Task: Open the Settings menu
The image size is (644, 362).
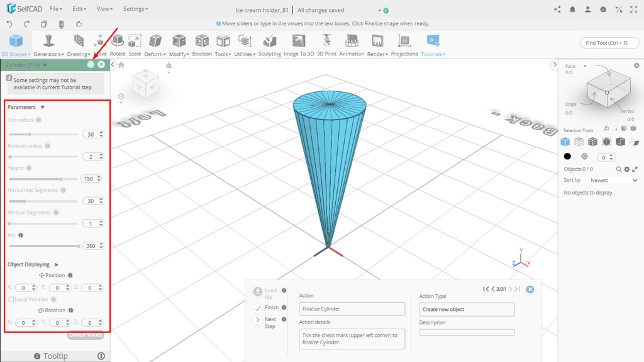Action: click(x=136, y=9)
